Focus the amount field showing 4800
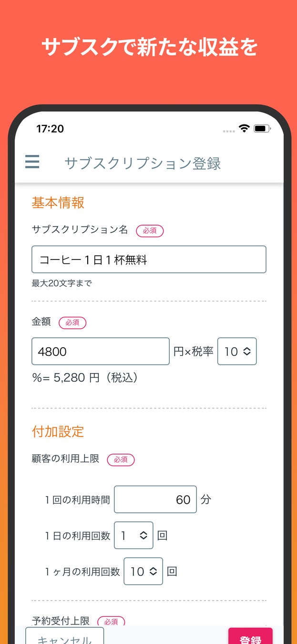The height and width of the screenshot is (644, 297). click(101, 352)
